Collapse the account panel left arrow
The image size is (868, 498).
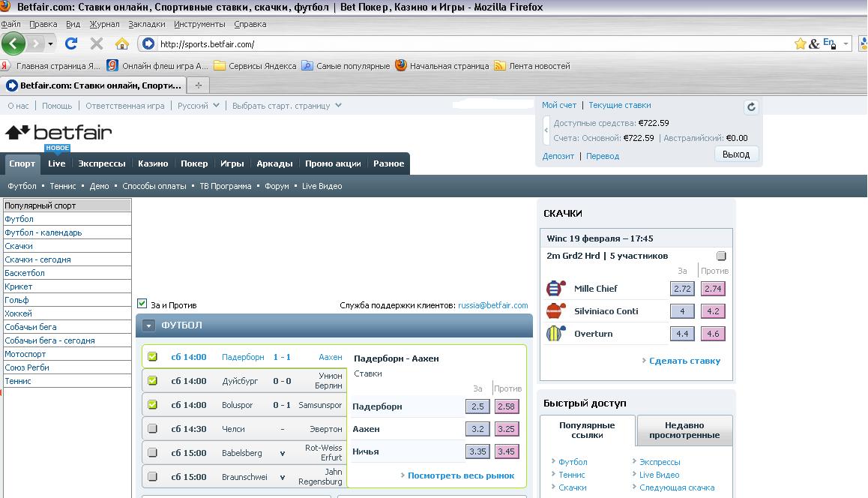(546, 130)
